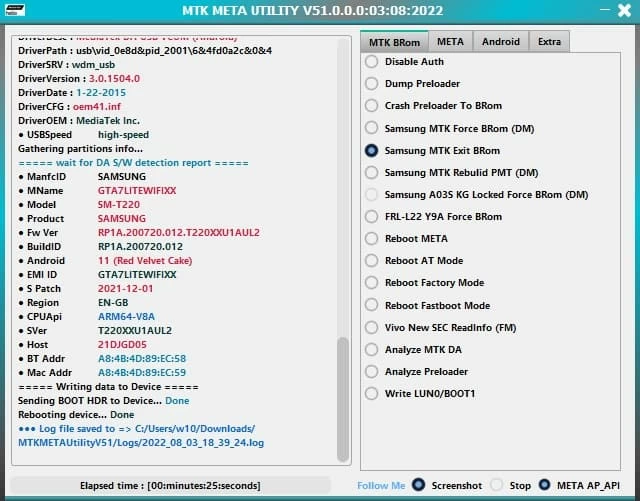
Task: Open the Android tab
Action: (x=500, y=41)
